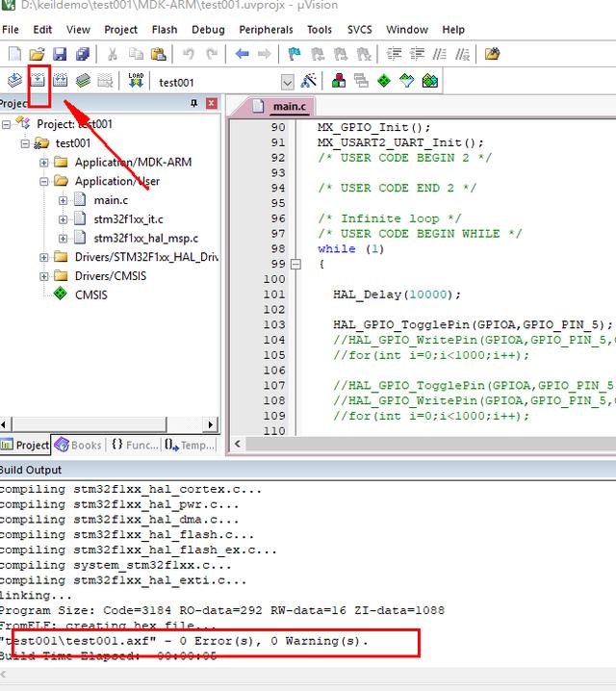
Task: Switch to the Functions panel tab
Action: point(135,445)
